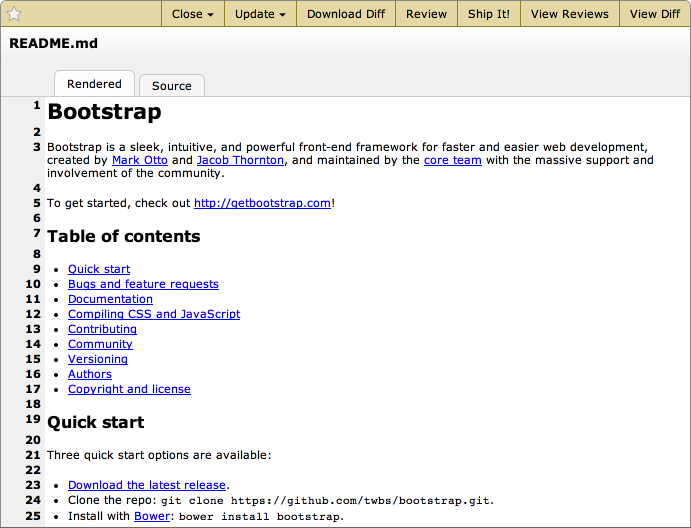Click the git clone command text
The height and width of the screenshot is (528, 691).
(325, 501)
